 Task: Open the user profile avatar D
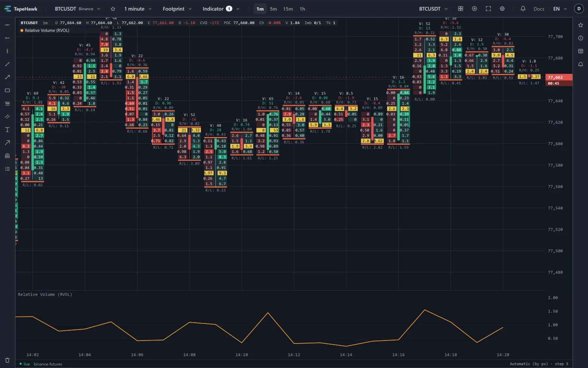coord(579,9)
